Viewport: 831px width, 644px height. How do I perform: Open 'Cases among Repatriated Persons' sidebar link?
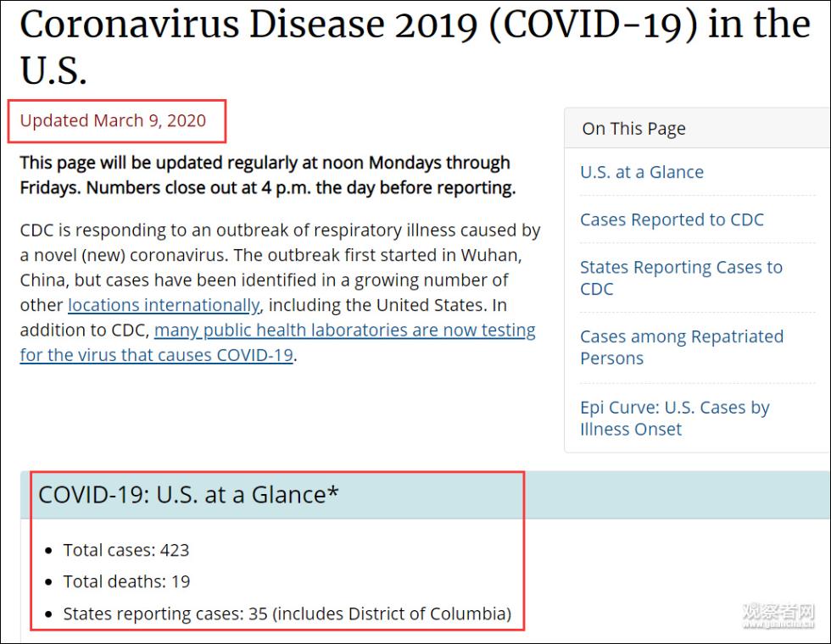point(681,337)
